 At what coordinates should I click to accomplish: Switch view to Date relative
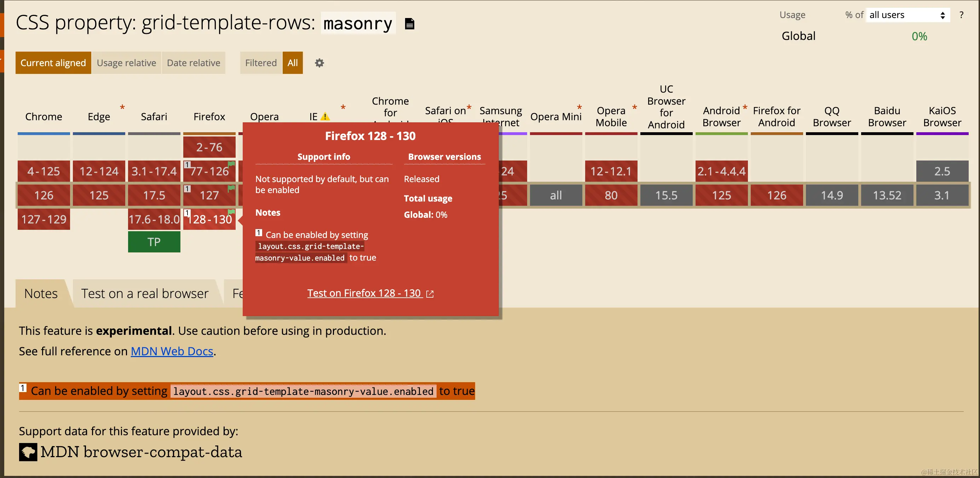point(193,63)
